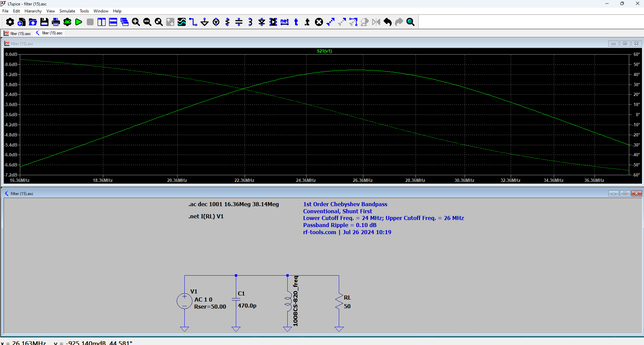The width and height of the screenshot is (644, 345).
Task: Tile windows vertically using toolbar icon
Action: coord(102,22)
